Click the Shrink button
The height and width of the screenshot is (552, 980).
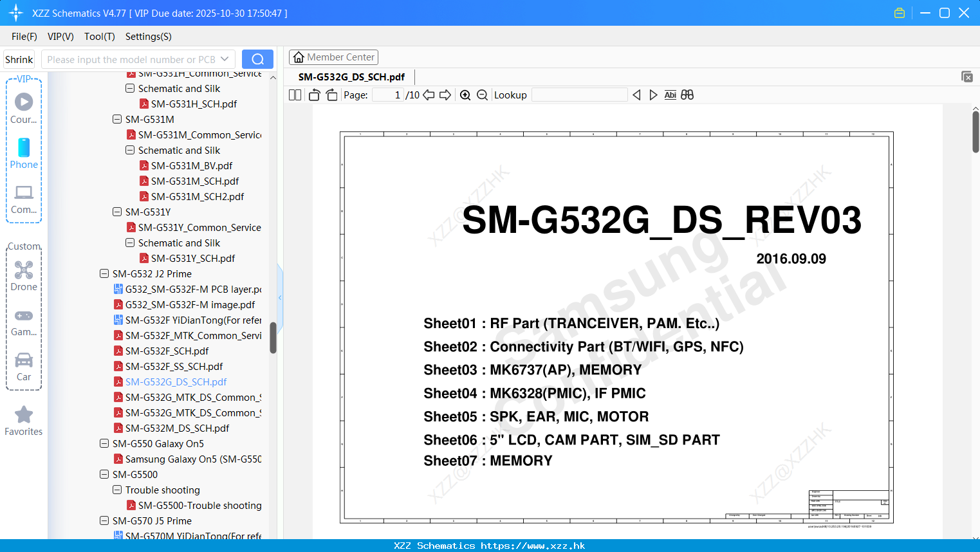[x=19, y=59]
